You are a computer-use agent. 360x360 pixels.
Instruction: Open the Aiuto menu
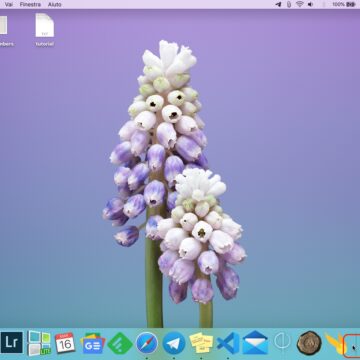tap(54, 5)
